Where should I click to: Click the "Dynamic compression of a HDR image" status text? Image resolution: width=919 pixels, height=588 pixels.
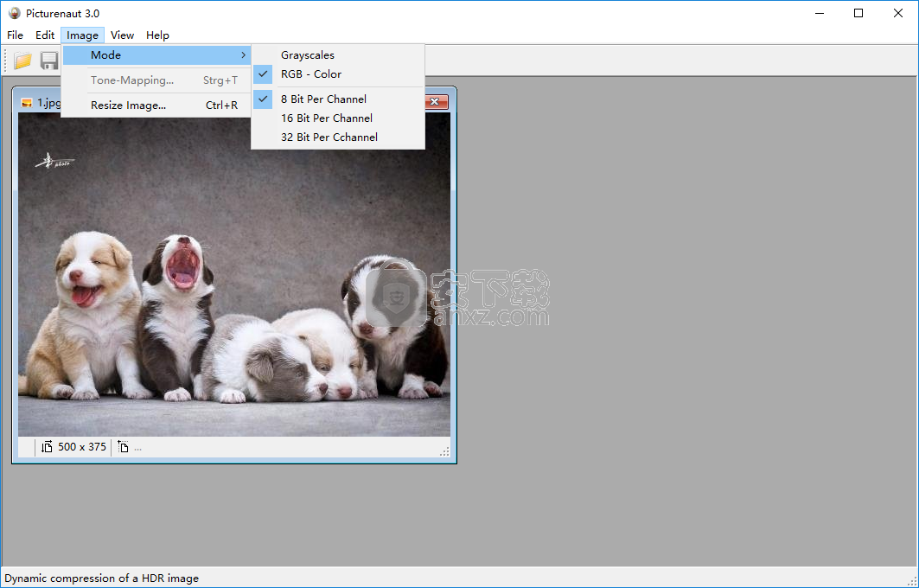click(x=101, y=578)
